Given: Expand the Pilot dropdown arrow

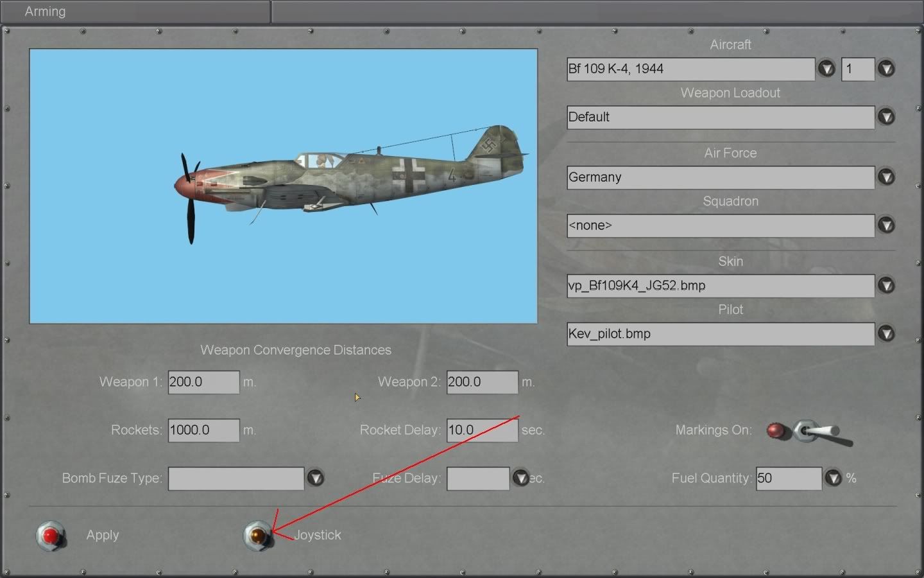Looking at the screenshot, I should coord(886,333).
